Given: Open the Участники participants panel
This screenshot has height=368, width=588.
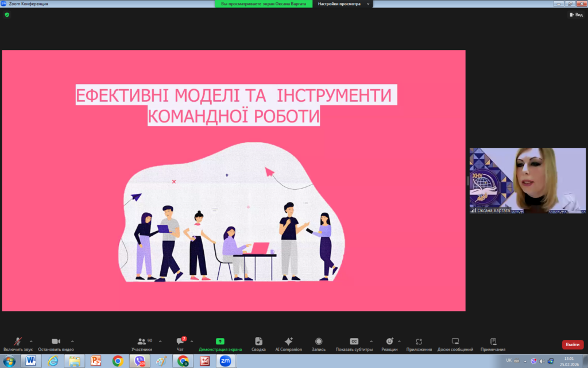Looking at the screenshot, I should (x=142, y=342).
